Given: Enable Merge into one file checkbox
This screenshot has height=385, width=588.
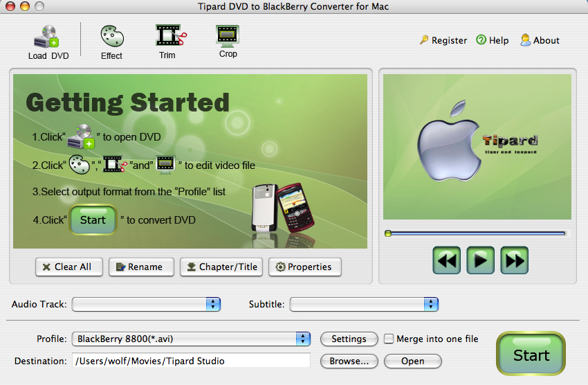Looking at the screenshot, I should (x=389, y=339).
